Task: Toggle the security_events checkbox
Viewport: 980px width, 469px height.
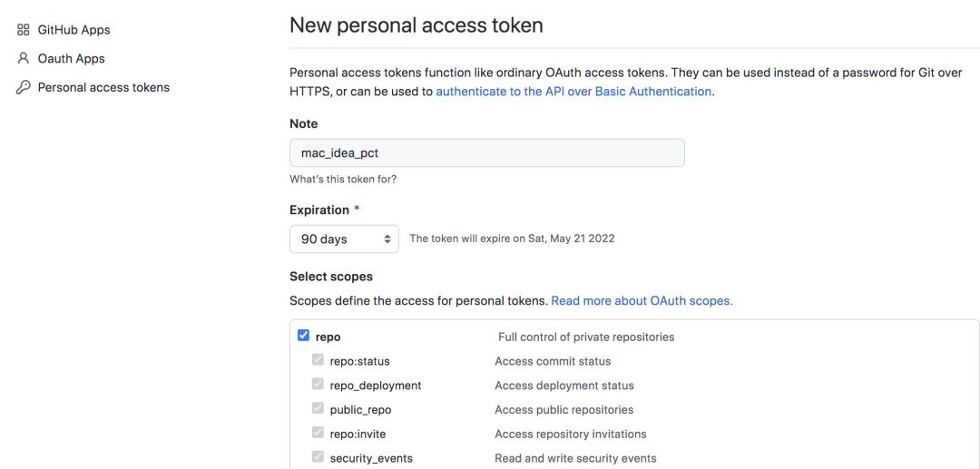Action: (x=318, y=457)
